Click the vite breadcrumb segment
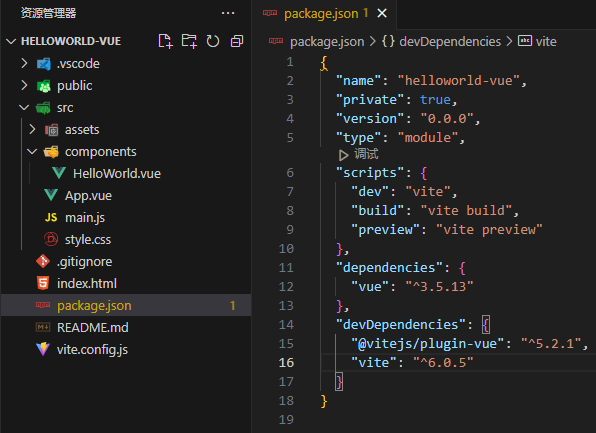Screen dimensions: 596x433 point(546,41)
